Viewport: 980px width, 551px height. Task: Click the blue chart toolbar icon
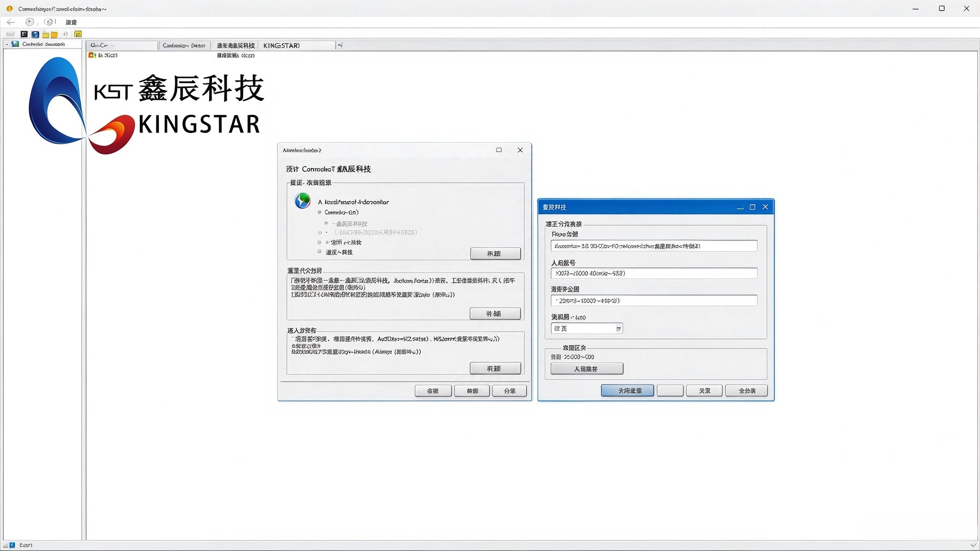point(35,34)
